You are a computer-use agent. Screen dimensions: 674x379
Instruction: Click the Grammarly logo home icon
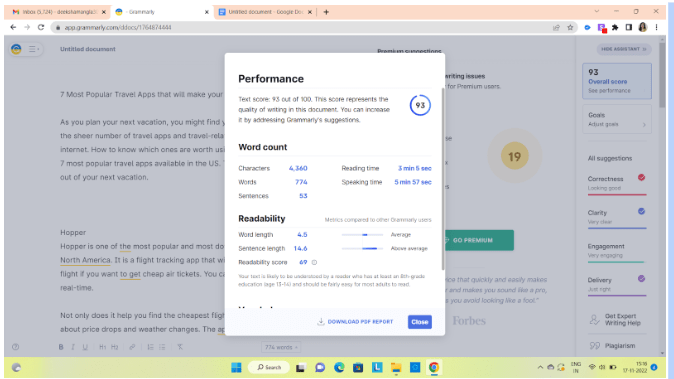tap(16, 49)
